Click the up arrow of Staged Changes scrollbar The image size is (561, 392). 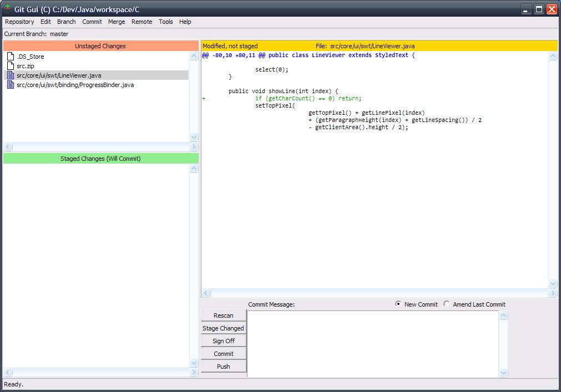pyautogui.click(x=194, y=169)
